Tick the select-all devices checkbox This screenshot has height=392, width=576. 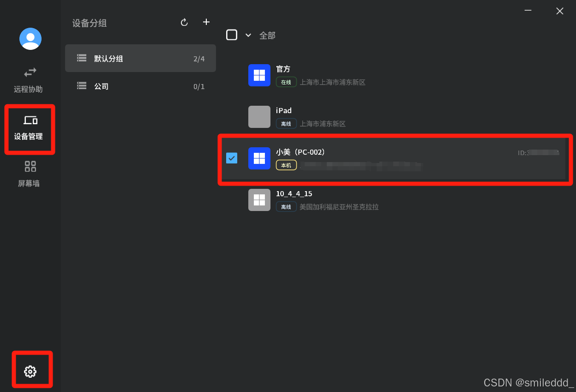pos(232,35)
